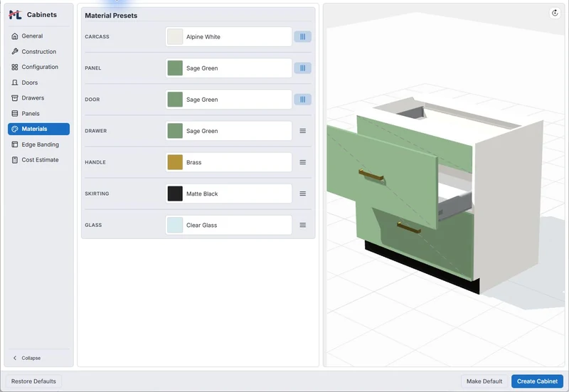The image size is (569, 392).
Task: Click the Alpine White carcass color swatch
Action: [x=175, y=37]
